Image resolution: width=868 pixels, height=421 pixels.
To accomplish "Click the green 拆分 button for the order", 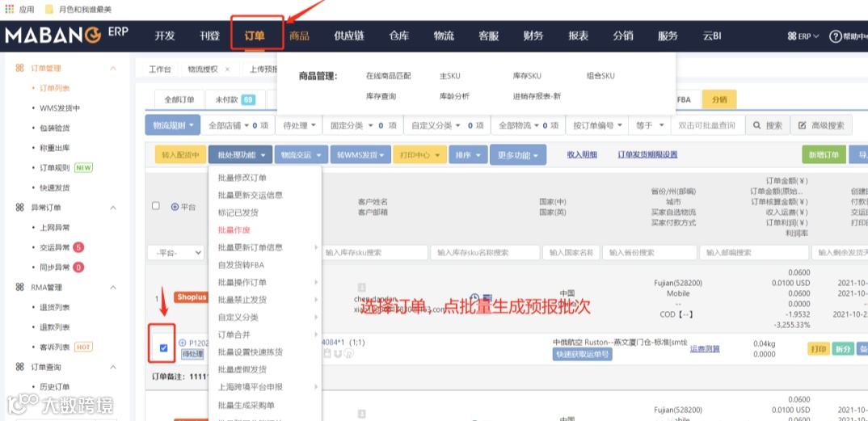I will (x=842, y=349).
